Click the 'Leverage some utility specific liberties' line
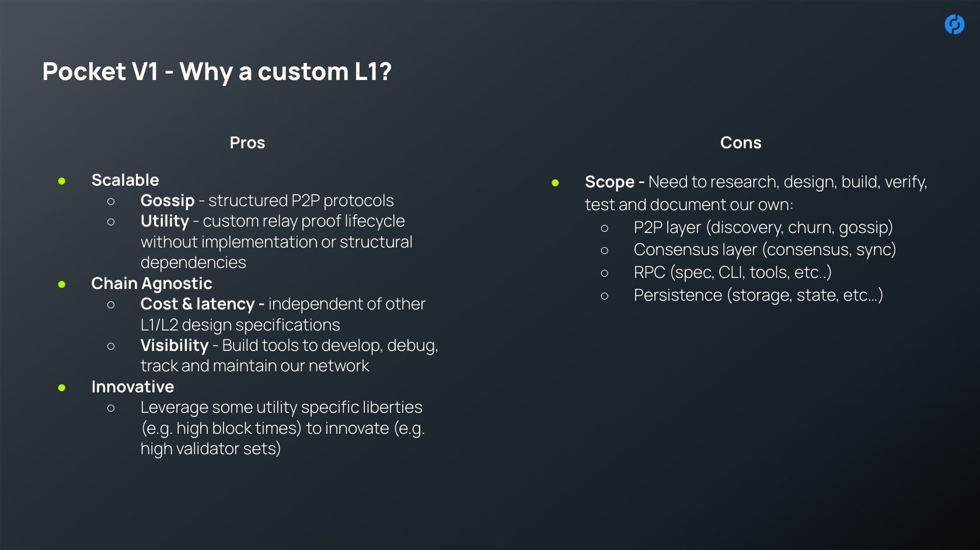The image size is (980, 550). click(281, 408)
